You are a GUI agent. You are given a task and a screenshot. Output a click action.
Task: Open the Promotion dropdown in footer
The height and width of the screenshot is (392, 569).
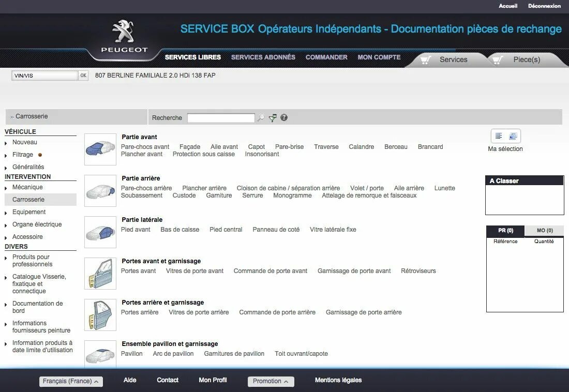pos(271,382)
